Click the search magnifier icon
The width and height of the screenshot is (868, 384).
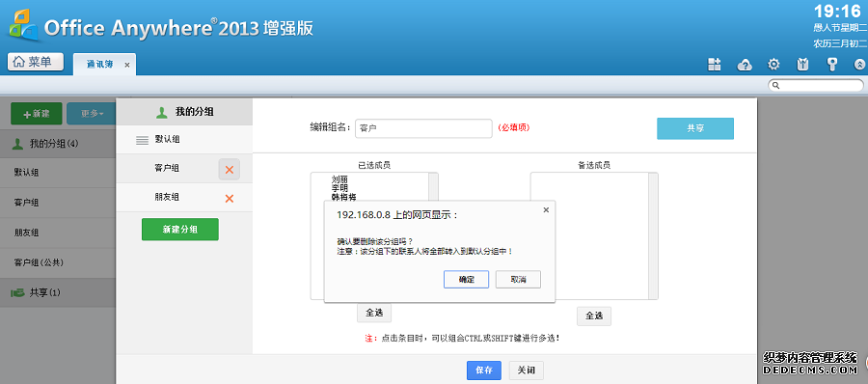pos(776,85)
